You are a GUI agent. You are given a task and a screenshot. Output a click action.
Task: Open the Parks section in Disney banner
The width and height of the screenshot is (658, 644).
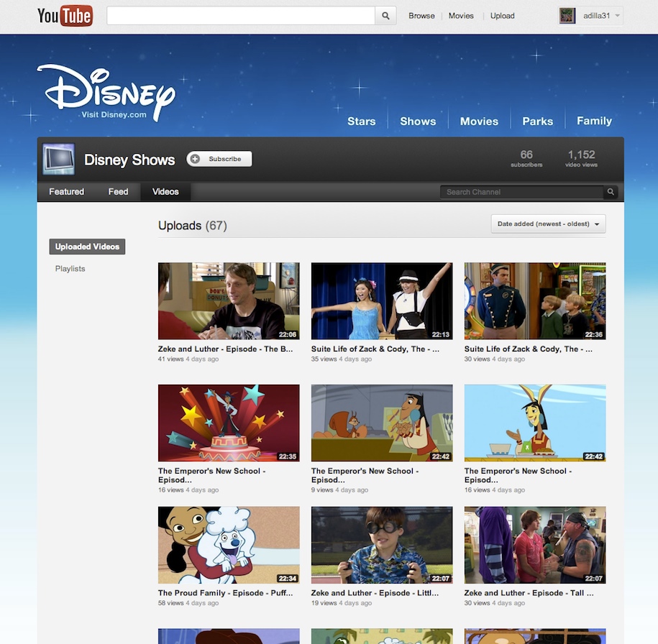538,121
